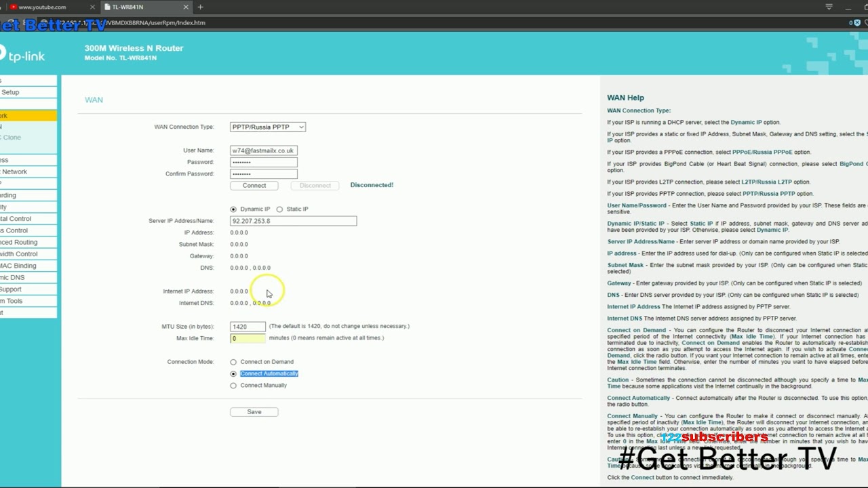Click the Internet IP Address value 0.0.0.0
Image resolution: width=868 pixels, height=488 pixels.
239,291
